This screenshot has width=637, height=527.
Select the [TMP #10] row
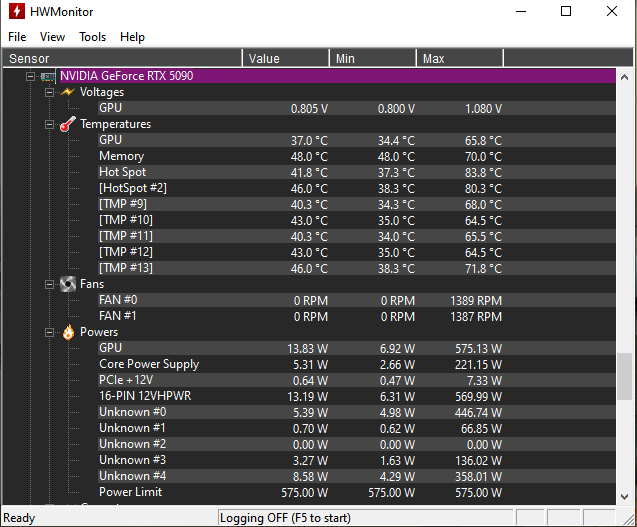(357, 220)
